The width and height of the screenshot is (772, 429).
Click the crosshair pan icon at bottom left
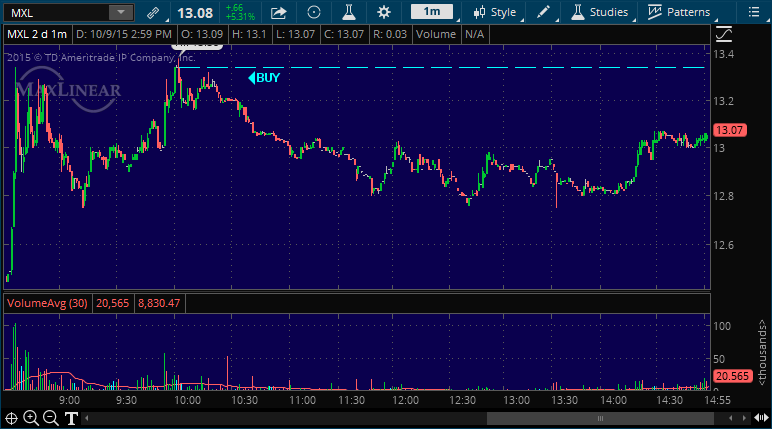[x=12, y=418]
